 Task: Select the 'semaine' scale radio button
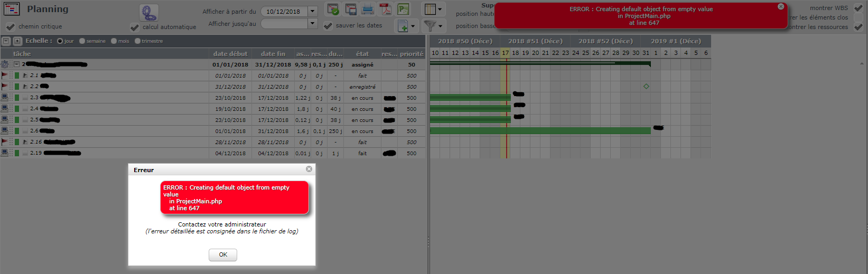click(x=82, y=41)
